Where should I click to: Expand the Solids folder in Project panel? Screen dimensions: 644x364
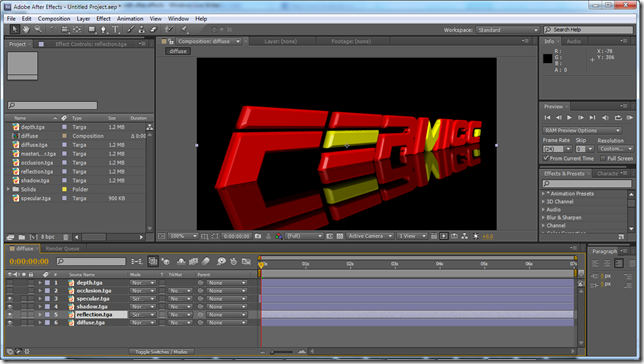click(9, 189)
